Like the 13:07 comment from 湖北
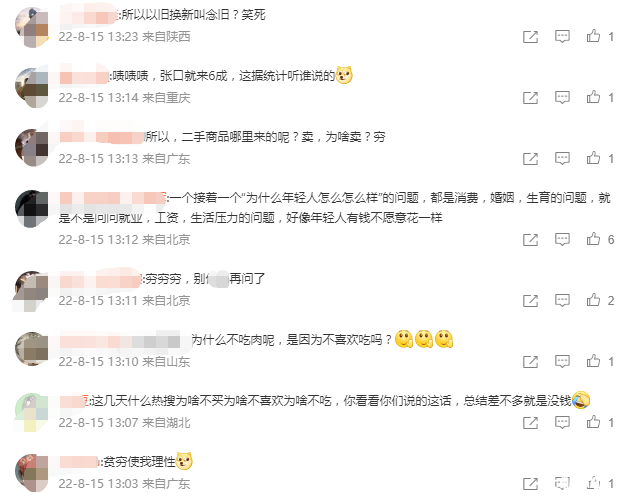The width and height of the screenshot is (634, 504). coord(593,422)
